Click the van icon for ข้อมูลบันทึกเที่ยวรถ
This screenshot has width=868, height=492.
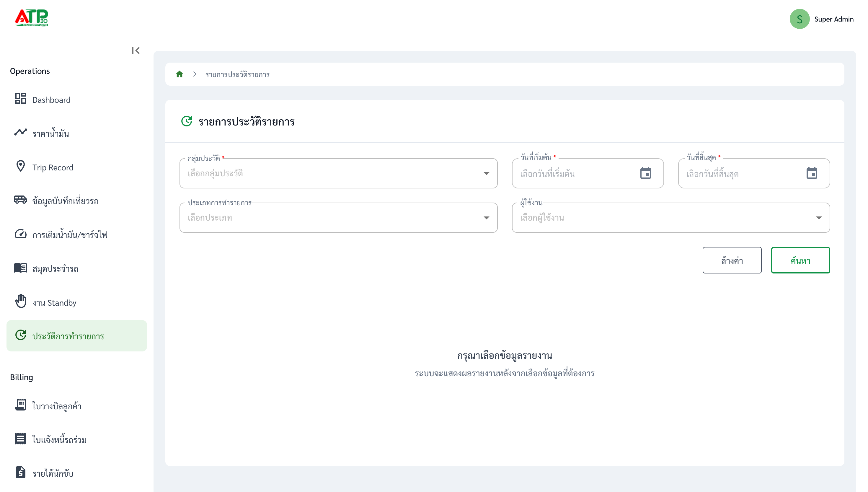(x=21, y=200)
